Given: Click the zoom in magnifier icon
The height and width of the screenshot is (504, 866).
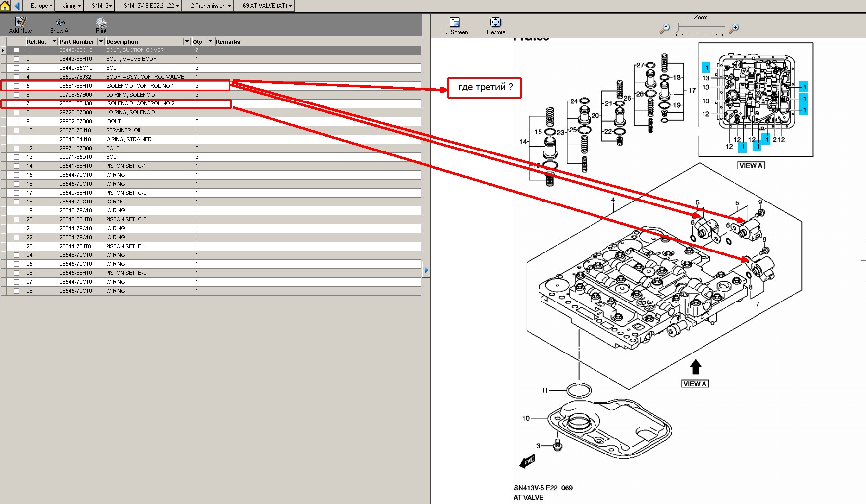Looking at the screenshot, I should 734,28.
